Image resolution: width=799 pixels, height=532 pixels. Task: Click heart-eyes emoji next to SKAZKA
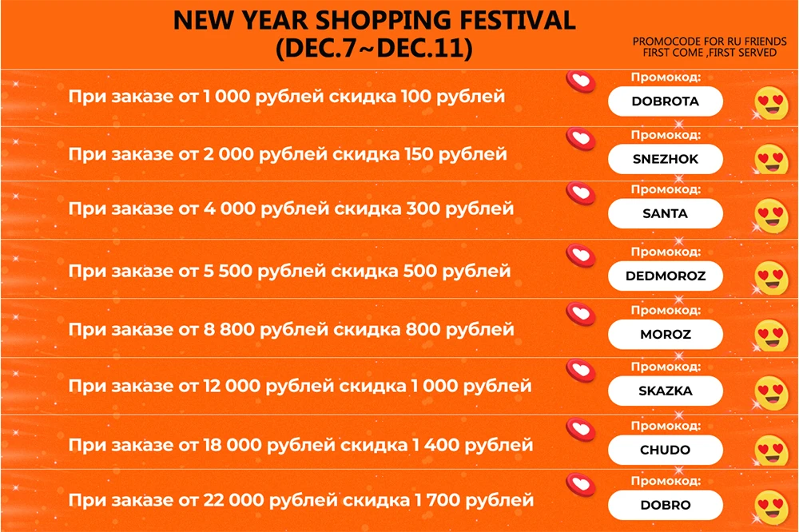[x=771, y=393]
